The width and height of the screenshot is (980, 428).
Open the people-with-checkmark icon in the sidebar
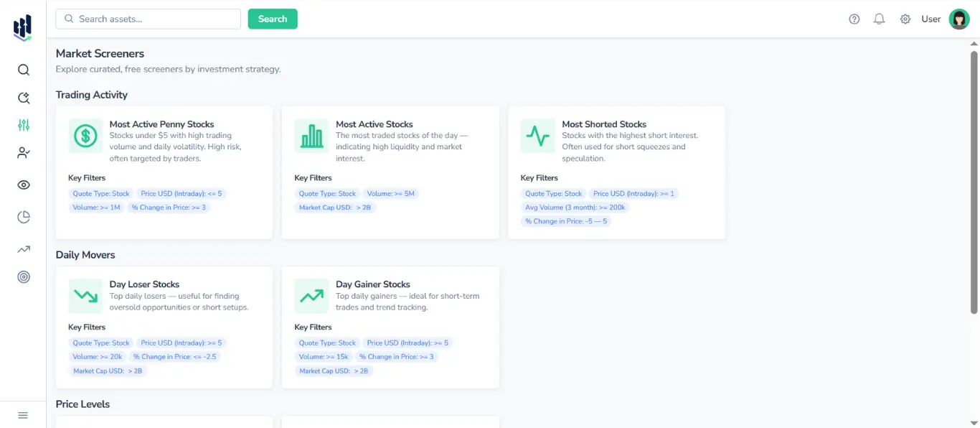23,152
